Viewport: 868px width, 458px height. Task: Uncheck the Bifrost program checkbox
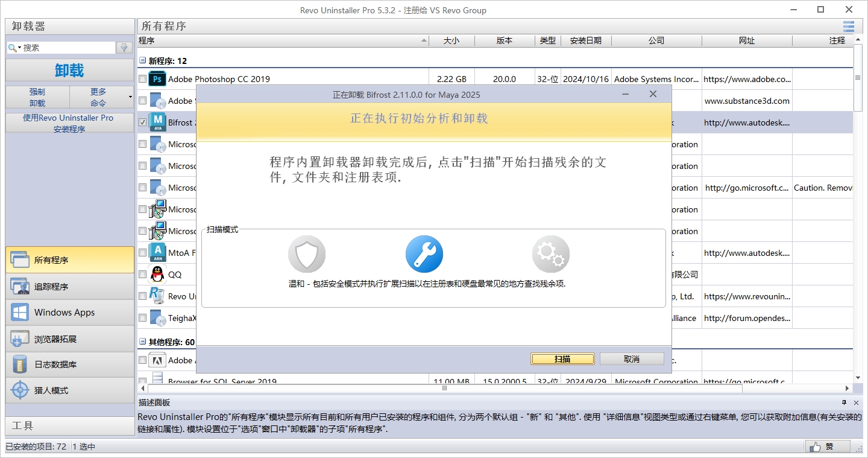pyautogui.click(x=142, y=122)
